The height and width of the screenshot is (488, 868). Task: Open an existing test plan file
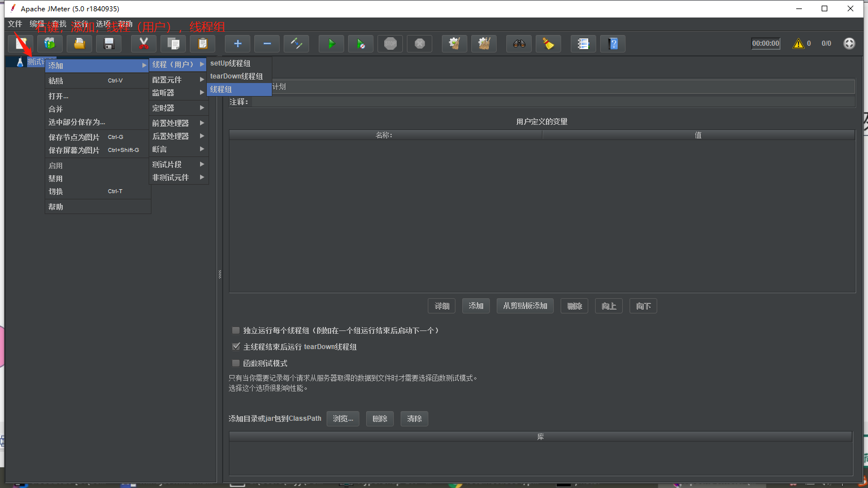coord(79,43)
